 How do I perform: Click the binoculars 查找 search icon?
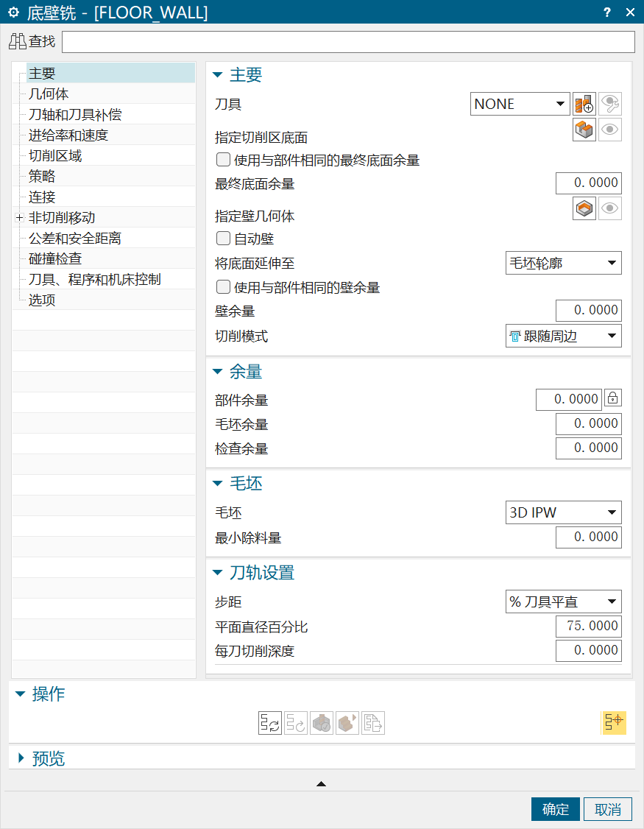pyautogui.click(x=18, y=42)
